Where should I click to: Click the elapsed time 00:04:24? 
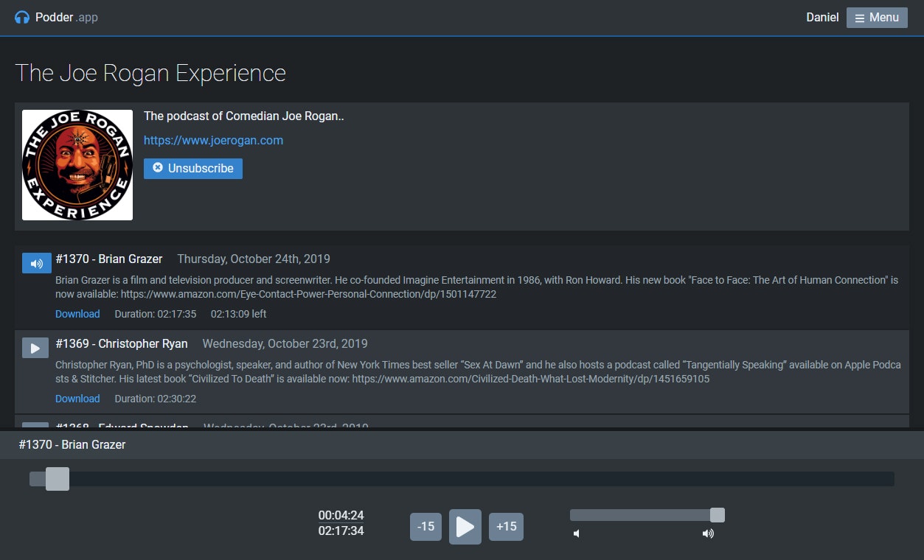tap(341, 516)
